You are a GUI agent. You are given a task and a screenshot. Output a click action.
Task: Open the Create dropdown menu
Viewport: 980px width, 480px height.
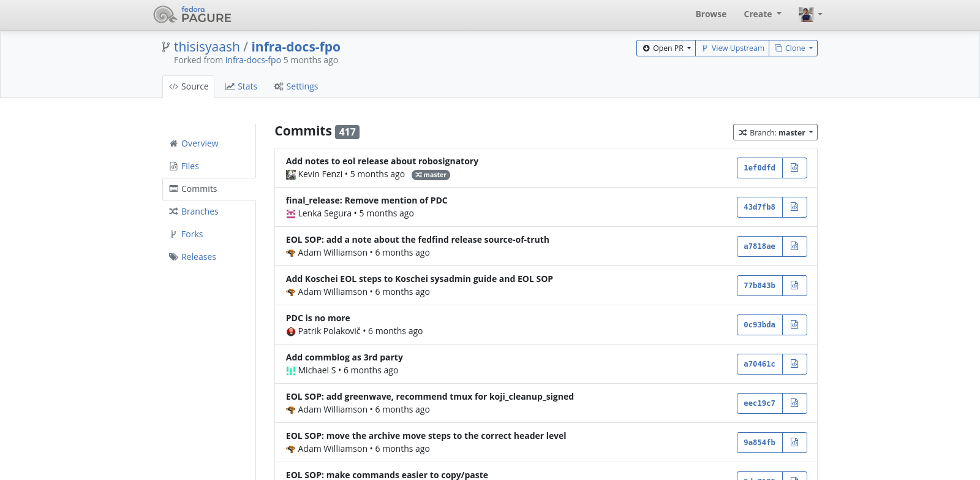(x=763, y=14)
